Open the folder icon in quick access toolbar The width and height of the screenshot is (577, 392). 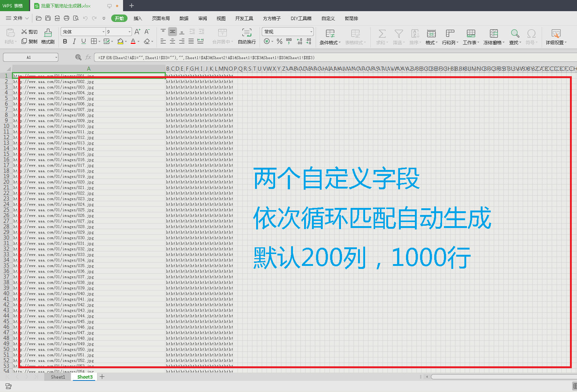(x=39, y=18)
